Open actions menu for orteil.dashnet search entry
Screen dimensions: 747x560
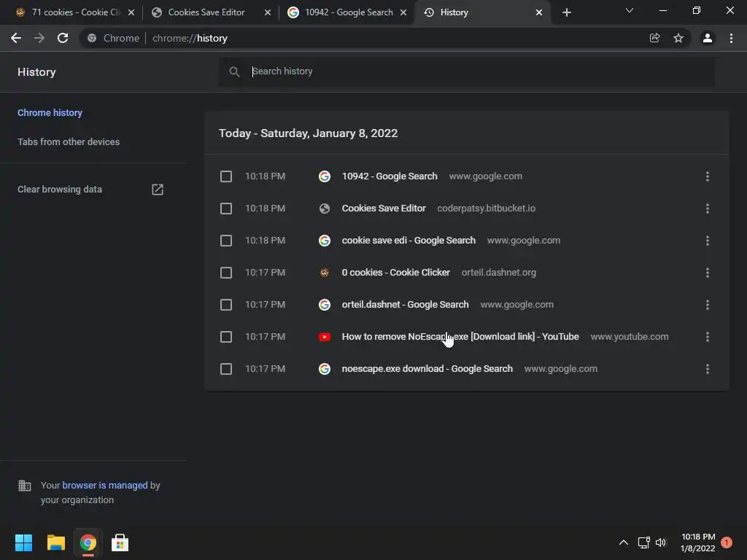click(708, 305)
